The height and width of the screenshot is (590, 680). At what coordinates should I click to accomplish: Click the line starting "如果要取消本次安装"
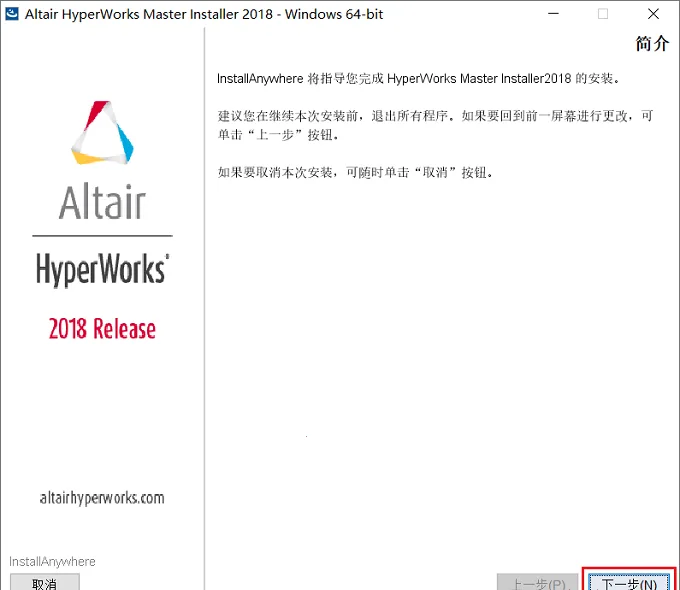pos(355,173)
